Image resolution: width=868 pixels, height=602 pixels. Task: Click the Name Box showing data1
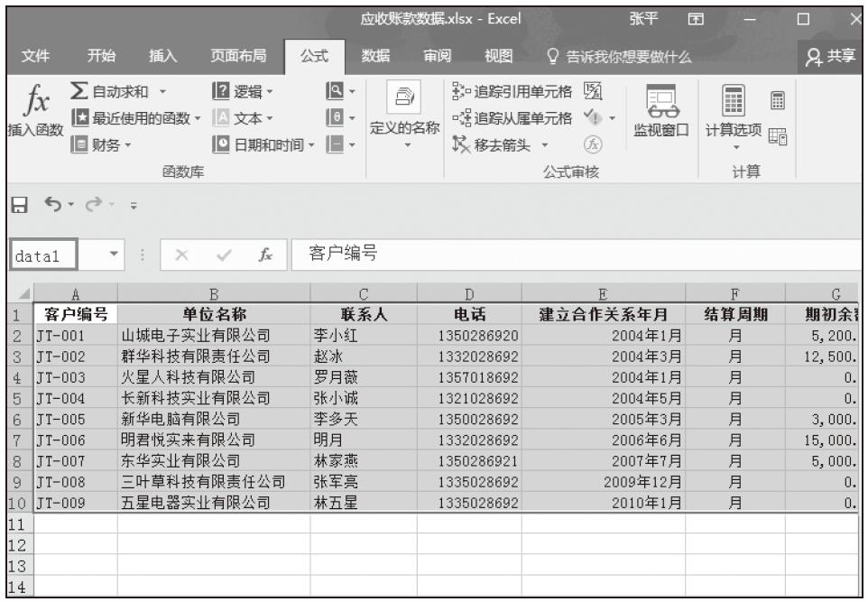[42, 255]
